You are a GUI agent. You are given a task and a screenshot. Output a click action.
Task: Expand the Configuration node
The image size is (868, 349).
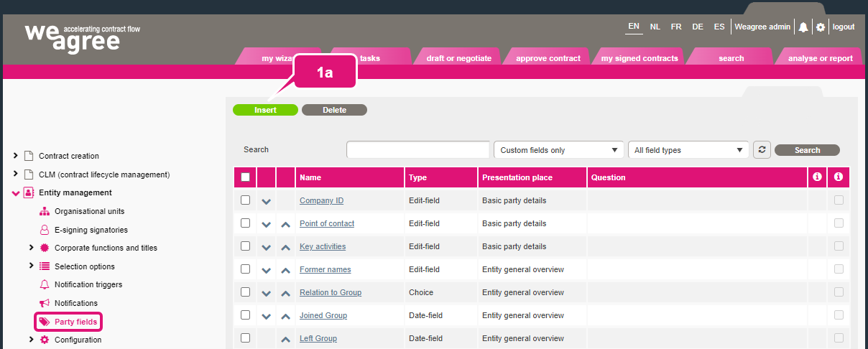coord(31,340)
